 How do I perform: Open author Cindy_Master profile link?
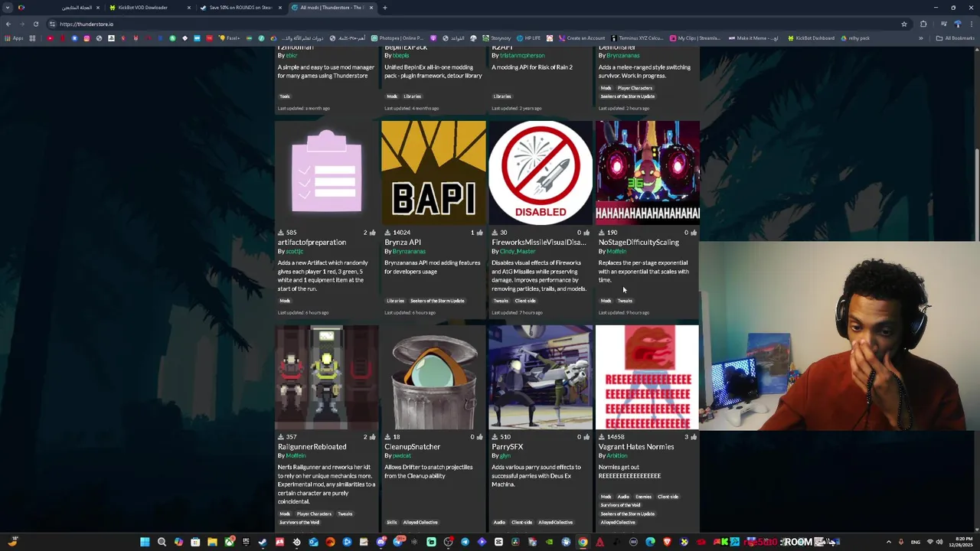pos(518,252)
